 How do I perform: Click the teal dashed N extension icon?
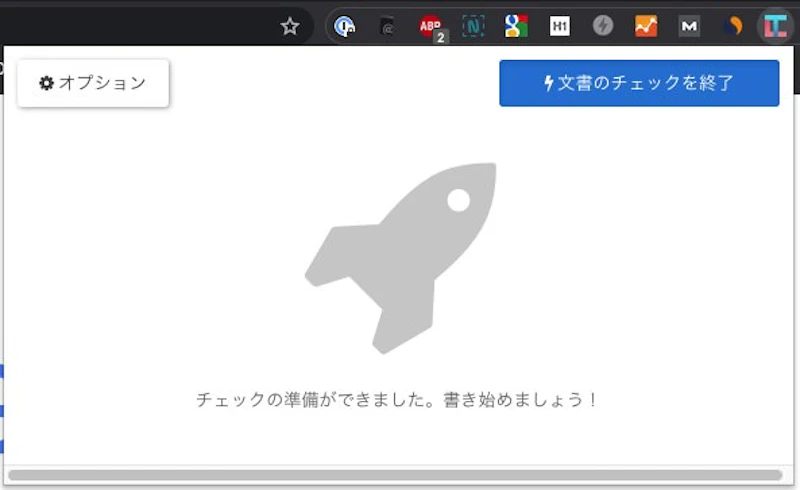coord(473,26)
